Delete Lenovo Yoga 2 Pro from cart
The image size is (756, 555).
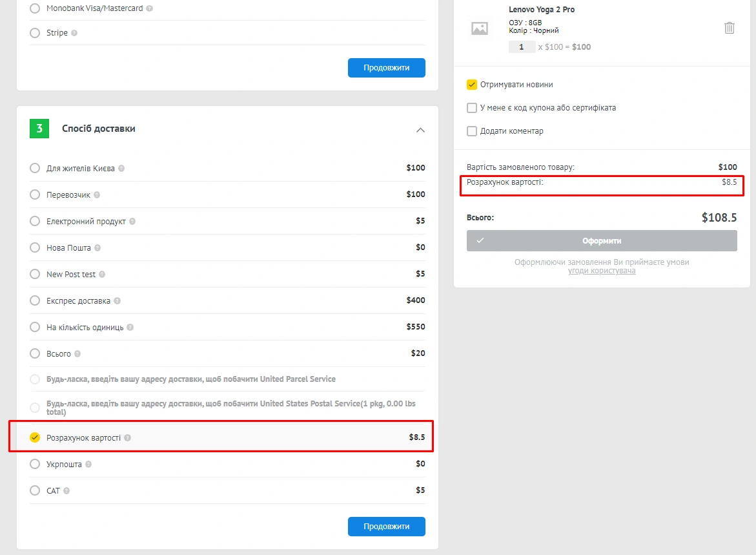730,28
